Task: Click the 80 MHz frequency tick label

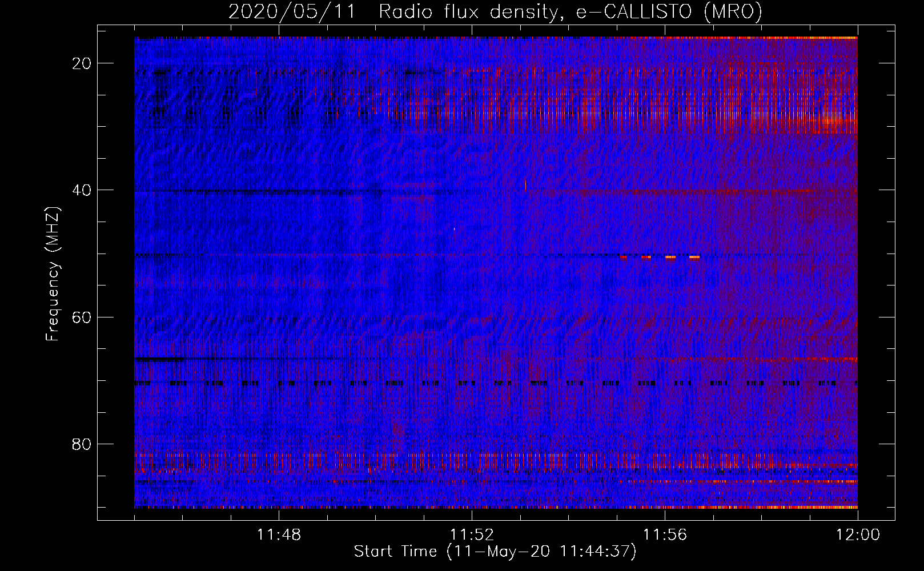Action: [x=82, y=444]
